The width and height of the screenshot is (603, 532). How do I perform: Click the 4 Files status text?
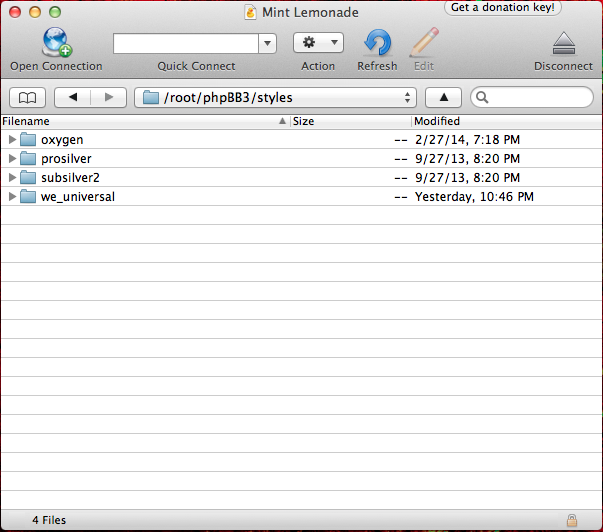tap(49, 520)
